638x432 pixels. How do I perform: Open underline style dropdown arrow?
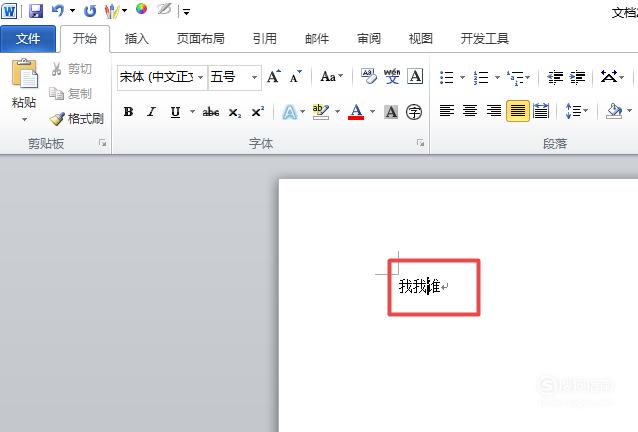pos(192,111)
